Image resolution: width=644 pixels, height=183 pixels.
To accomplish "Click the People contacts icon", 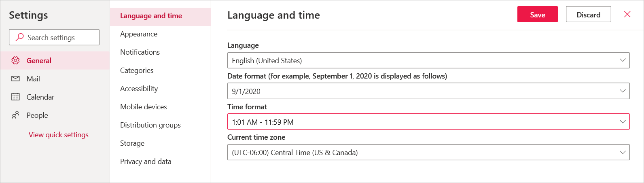I will (x=15, y=115).
